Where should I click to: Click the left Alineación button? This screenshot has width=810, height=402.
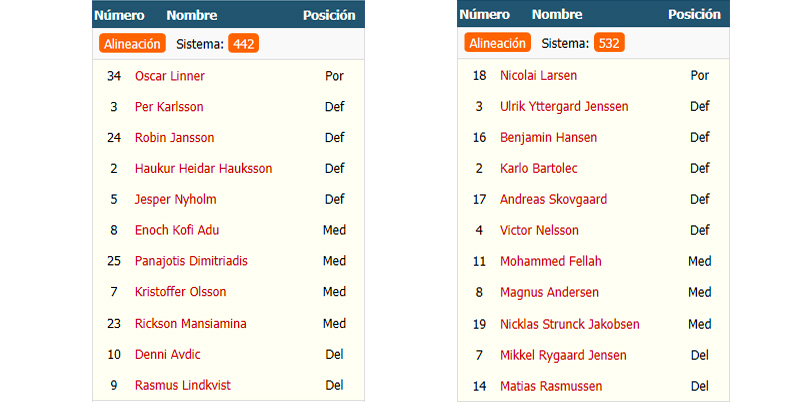tap(132, 44)
